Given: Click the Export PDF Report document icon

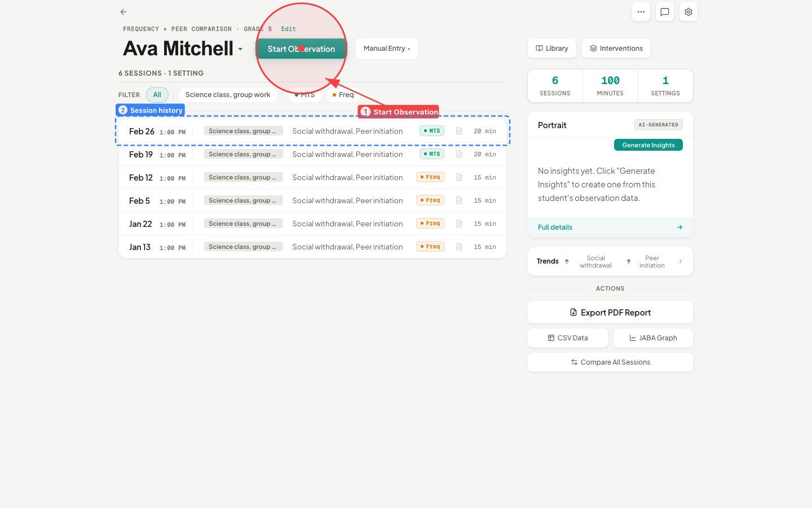Looking at the screenshot, I should tap(573, 312).
